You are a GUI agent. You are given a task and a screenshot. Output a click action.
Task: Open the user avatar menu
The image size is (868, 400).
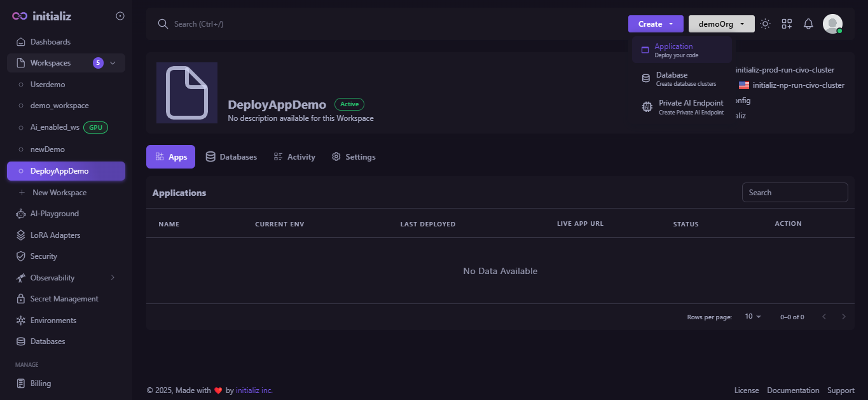tap(832, 24)
